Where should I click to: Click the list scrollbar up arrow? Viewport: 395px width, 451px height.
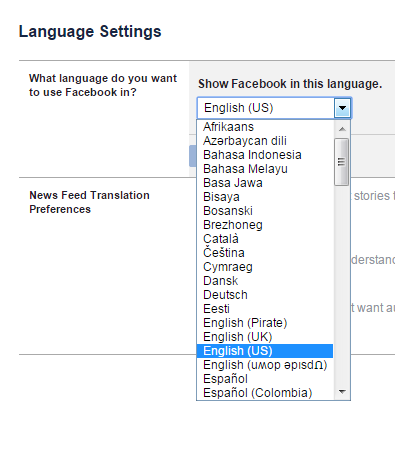click(342, 129)
